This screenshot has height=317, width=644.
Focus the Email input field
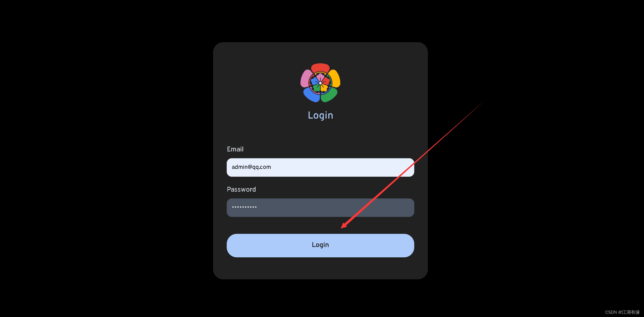click(320, 167)
